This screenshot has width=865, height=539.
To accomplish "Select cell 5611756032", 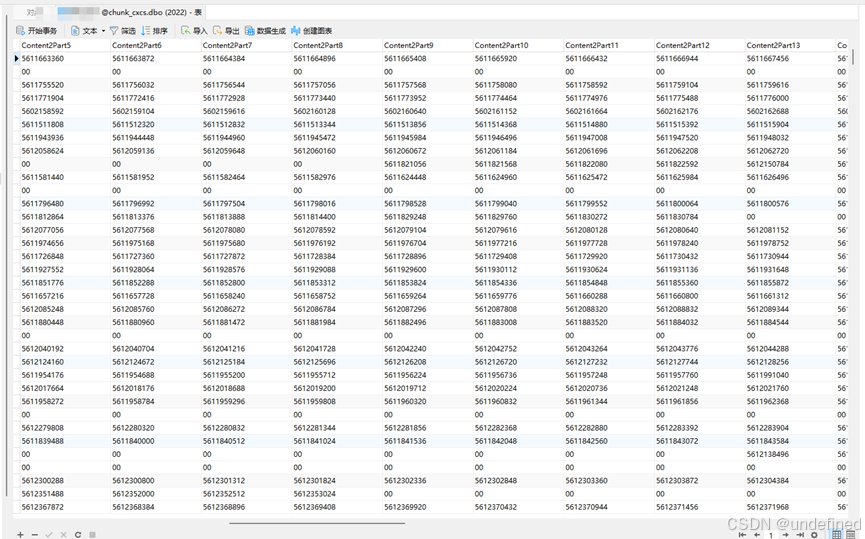I will click(x=156, y=85).
